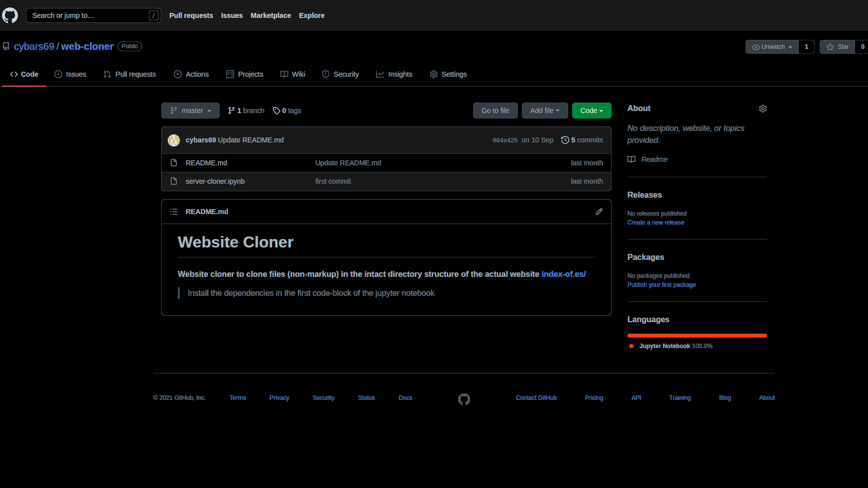Open footer Blog link
The width and height of the screenshot is (868, 488).
point(725,398)
